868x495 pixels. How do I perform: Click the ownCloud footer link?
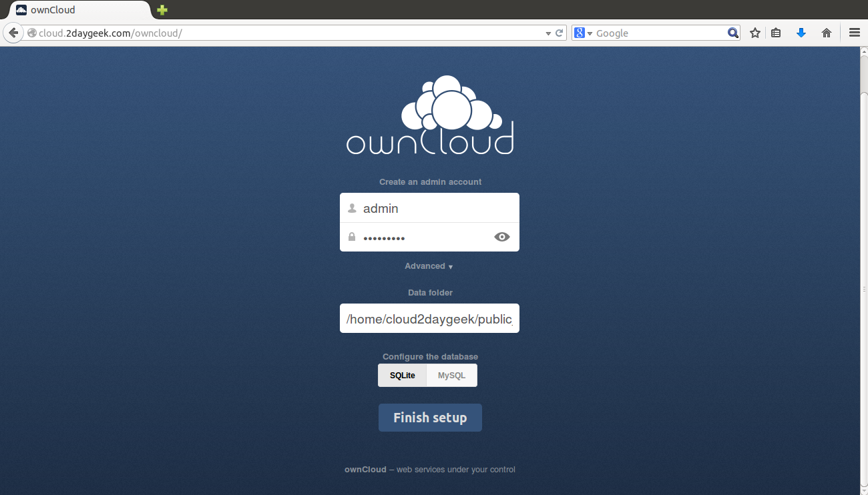pos(365,470)
